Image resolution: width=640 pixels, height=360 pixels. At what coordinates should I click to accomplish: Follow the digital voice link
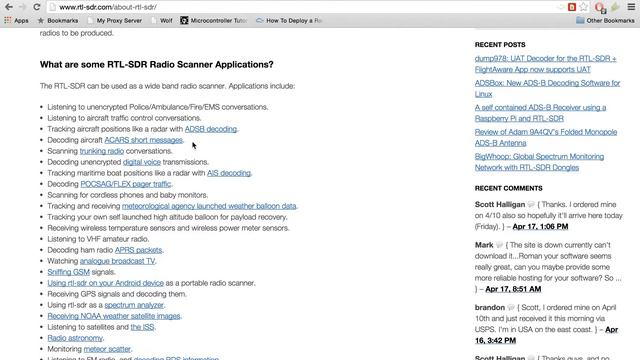pyautogui.click(x=142, y=162)
